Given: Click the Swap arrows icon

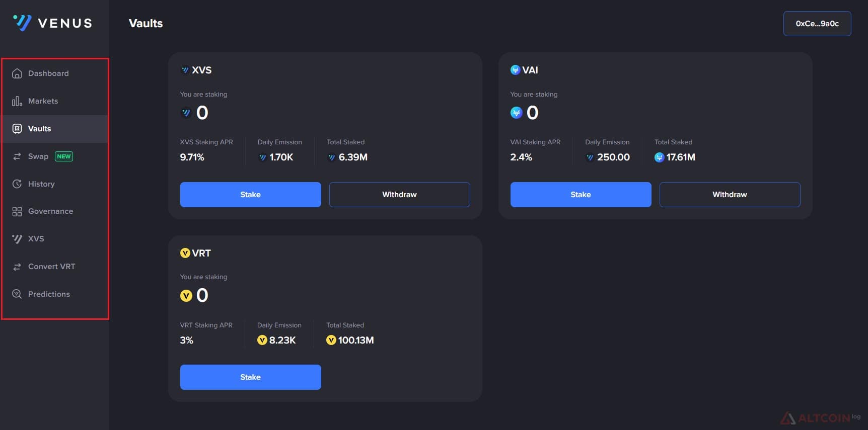Looking at the screenshot, I should [17, 156].
